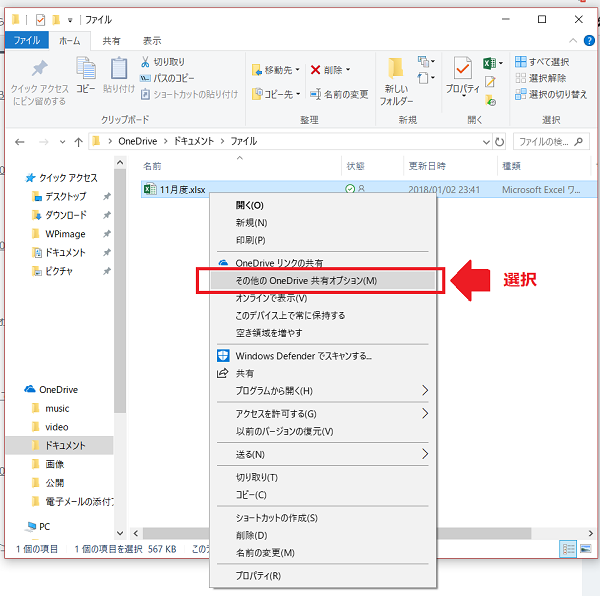The height and width of the screenshot is (596, 600).
Task: Click Rename (名前の変更) in ribbon
Action: coord(339,94)
